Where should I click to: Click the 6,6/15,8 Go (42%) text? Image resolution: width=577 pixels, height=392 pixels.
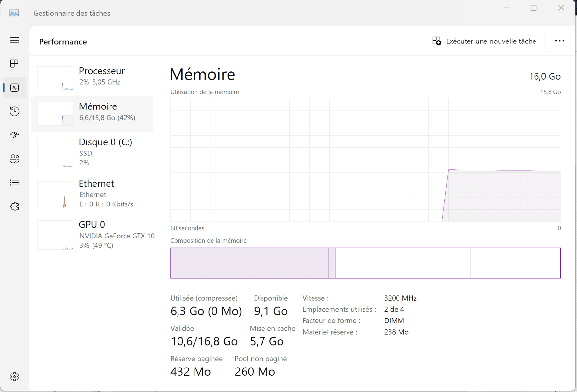[x=107, y=118]
